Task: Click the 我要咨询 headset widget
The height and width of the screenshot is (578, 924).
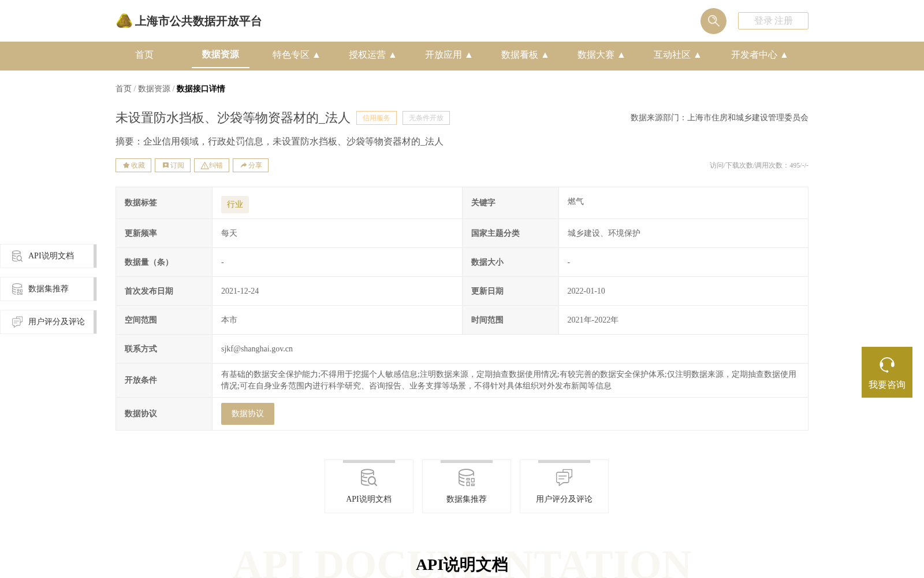Action: (x=887, y=372)
